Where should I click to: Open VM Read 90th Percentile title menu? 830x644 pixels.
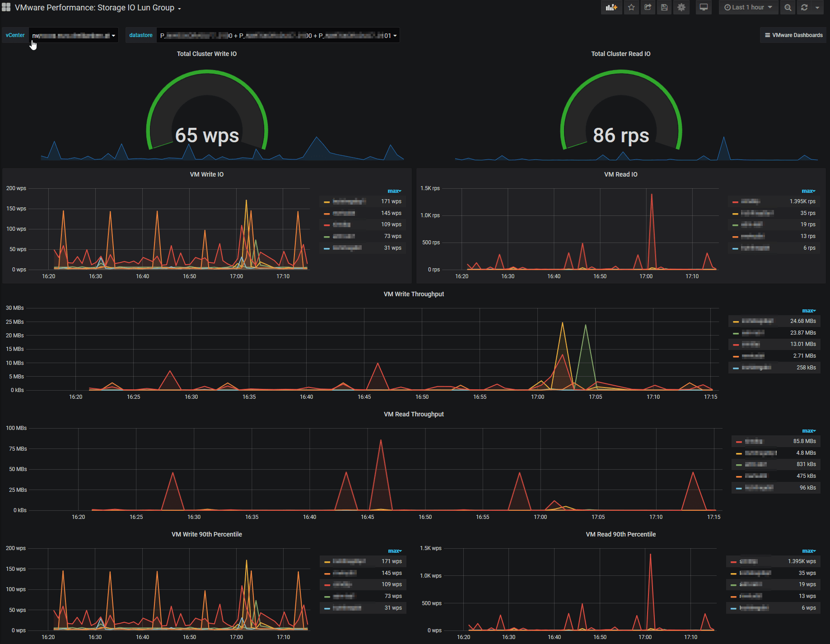tap(621, 534)
